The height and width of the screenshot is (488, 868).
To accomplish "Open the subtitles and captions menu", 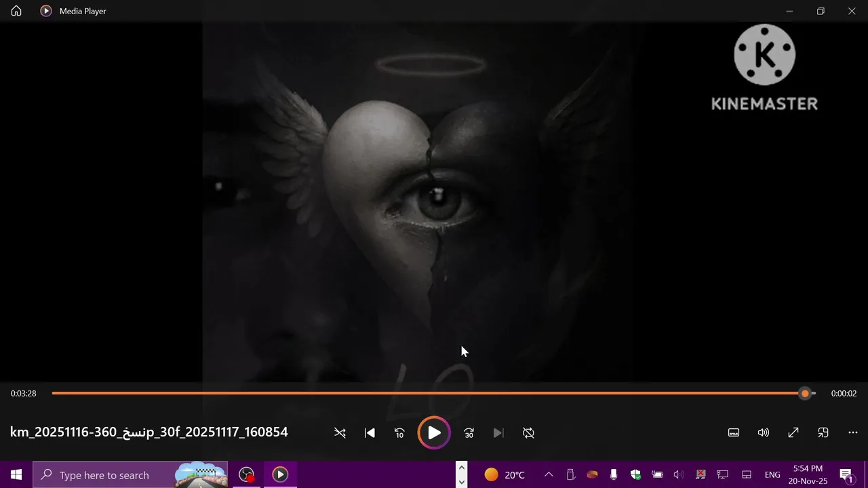I will coord(734,433).
